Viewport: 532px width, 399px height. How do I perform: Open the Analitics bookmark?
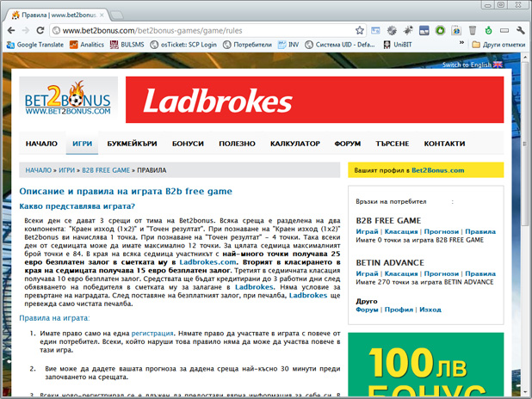pyautogui.click(x=87, y=45)
